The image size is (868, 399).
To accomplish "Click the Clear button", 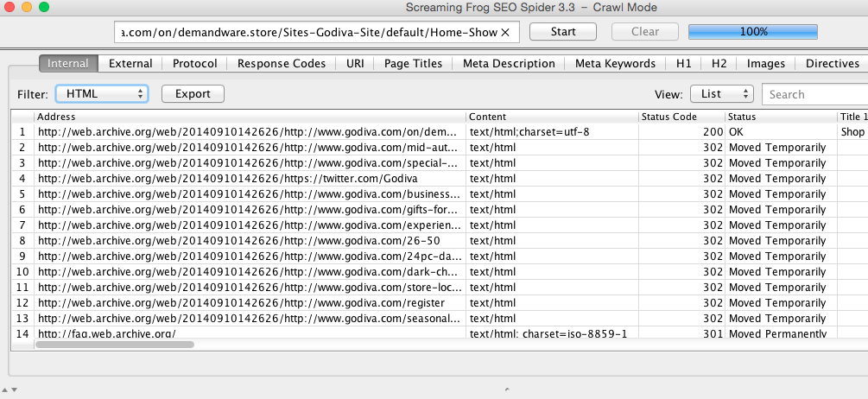I will coord(645,32).
